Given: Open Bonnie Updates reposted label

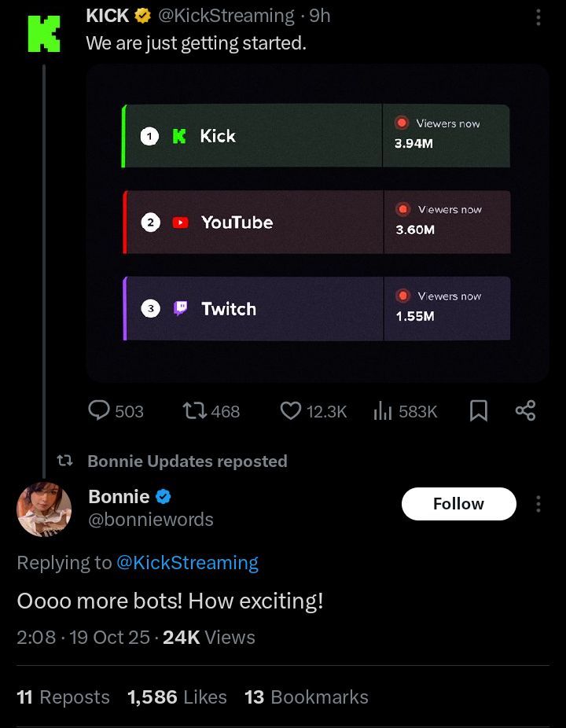Looking at the screenshot, I should (187, 461).
